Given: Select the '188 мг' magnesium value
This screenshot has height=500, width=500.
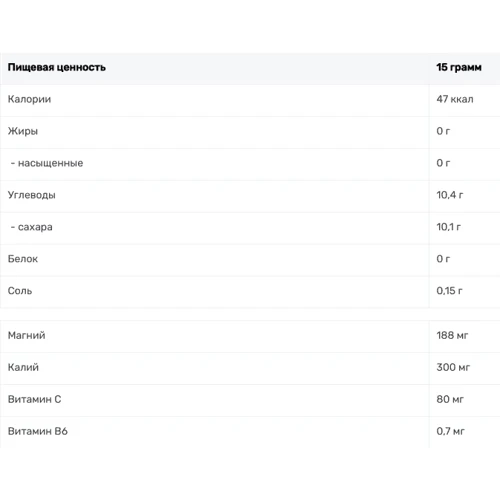Looking at the screenshot, I should pos(452,335).
